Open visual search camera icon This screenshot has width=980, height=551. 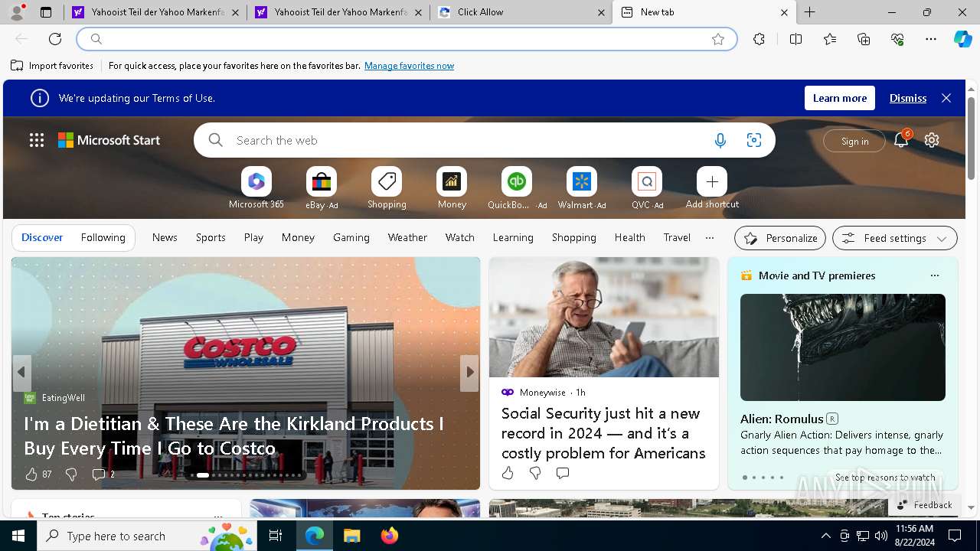click(x=754, y=140)
